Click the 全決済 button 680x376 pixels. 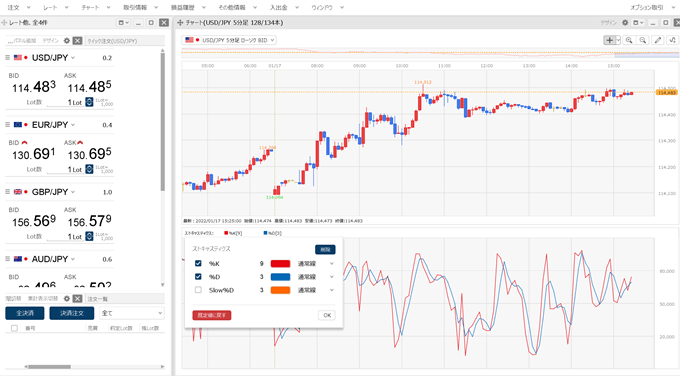click(x=25, y=313)
